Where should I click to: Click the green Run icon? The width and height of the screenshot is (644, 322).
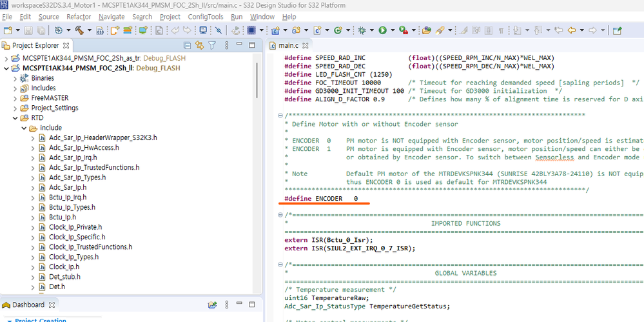382,30
